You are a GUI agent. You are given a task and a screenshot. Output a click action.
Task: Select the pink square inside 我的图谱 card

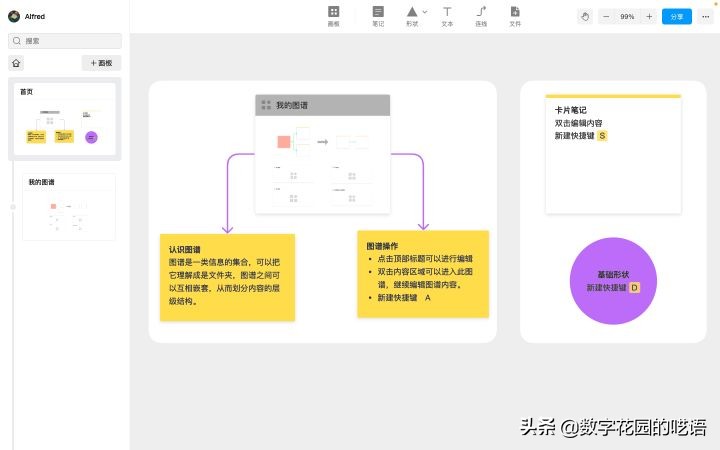[284, 142]
